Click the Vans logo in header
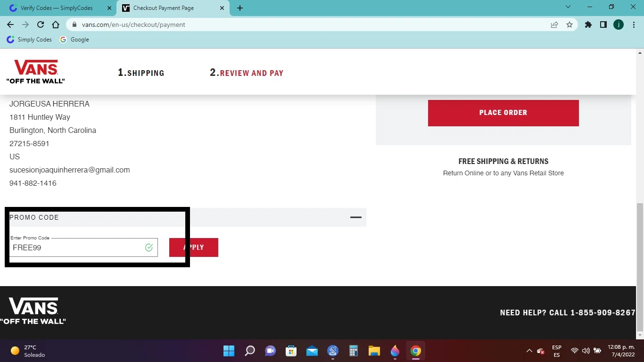Viewport: 644px width, 362px height. (36, 72)
